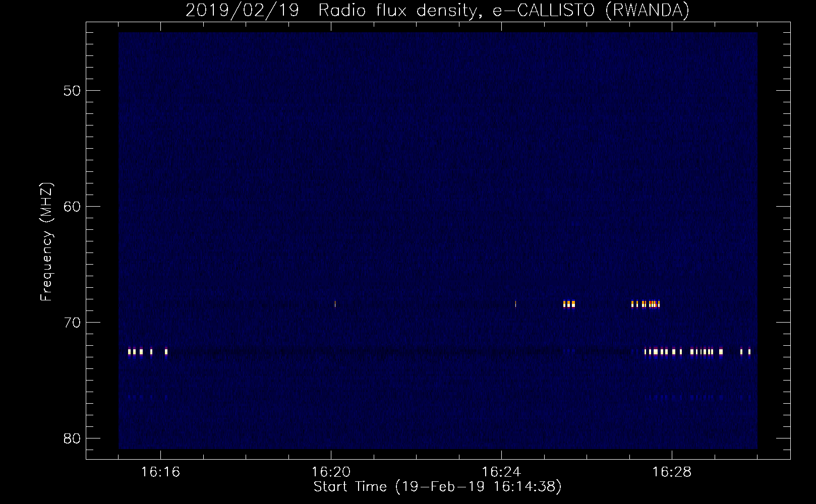Click the 50 frequency tick label
This screenshot has height=504, width=816.
[72, 91]
